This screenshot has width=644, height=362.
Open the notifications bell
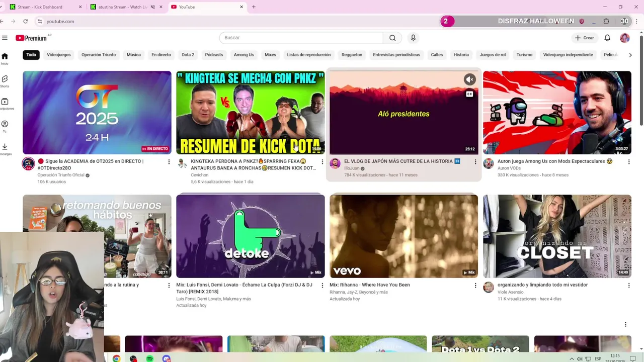coord(607,38)
